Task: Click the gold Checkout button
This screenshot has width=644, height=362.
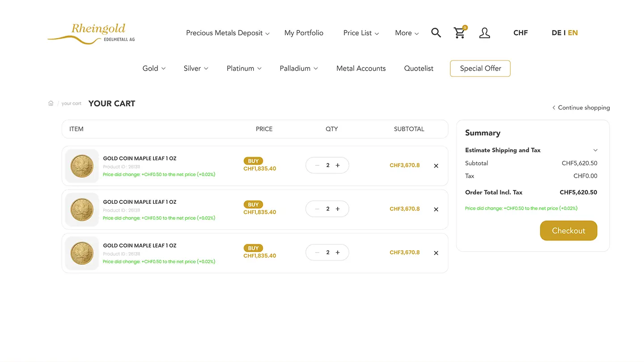Action: click(568, 231)
